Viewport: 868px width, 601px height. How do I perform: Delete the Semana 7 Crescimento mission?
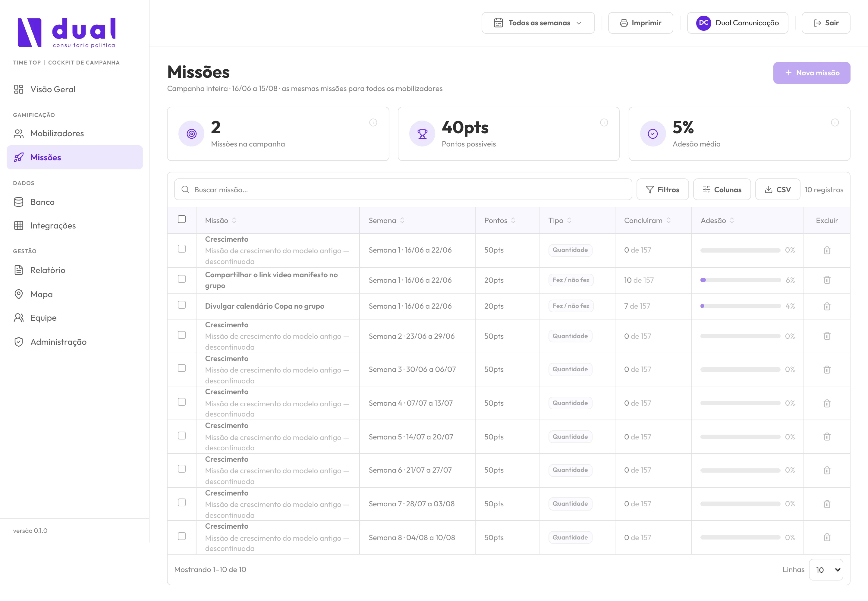pyautogui.click(x=827, y=504)
